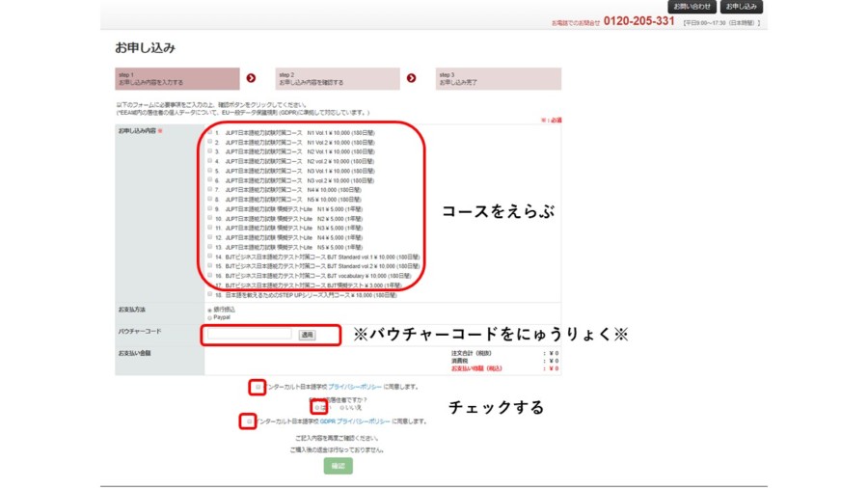This screenshot has height=488, width=868.
Task: Click the バウチャーコード input field
Action: pos(248,335)
